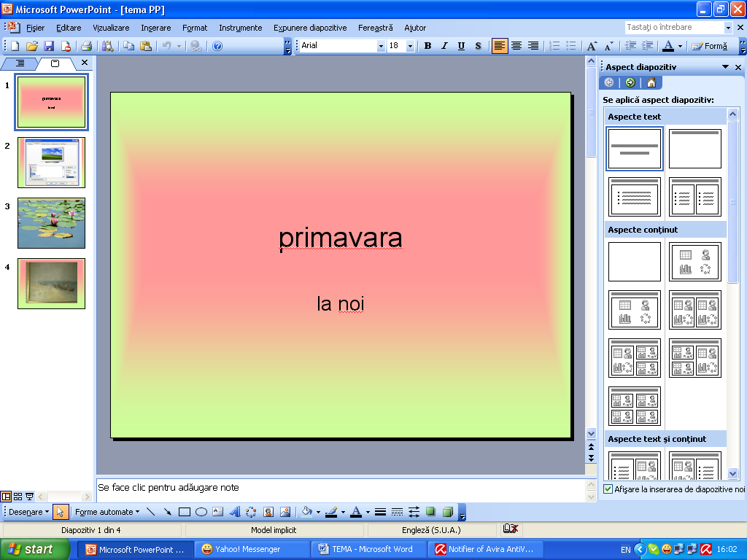The height and width of the screenshot is (560, 747).
Task: Open the font size 18 dropdown
Action: click(410, 46)
